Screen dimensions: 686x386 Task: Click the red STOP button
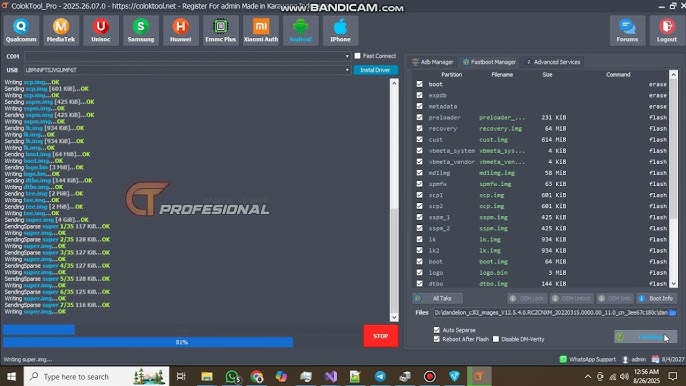(381, 336)
